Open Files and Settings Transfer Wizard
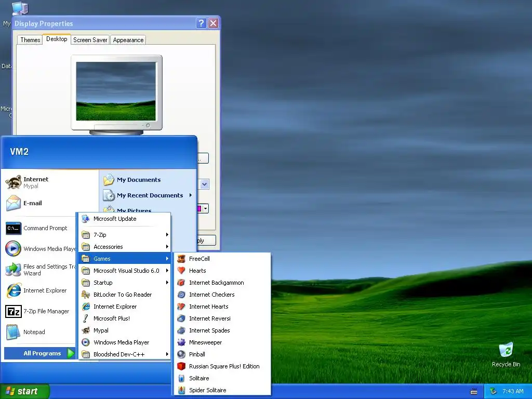This screenshot has width=532, height=399. point(40,270)
